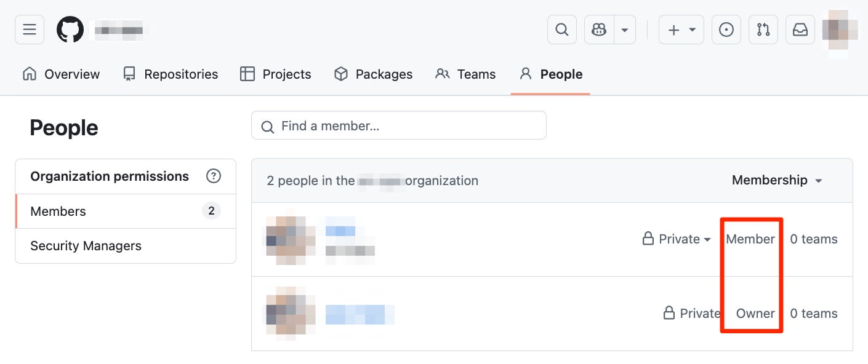Open the issues icon in header
The image size is (868, 364).
[x=726, y=30]
